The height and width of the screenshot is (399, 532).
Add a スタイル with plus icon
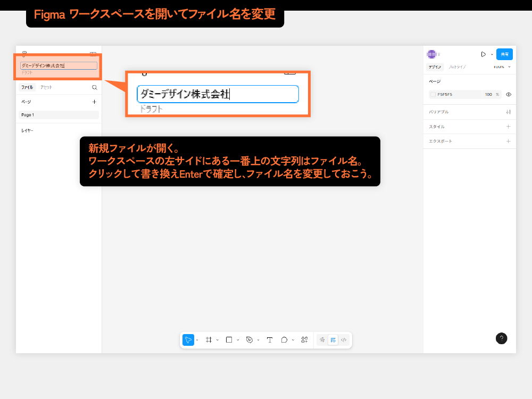pos(508,127)
